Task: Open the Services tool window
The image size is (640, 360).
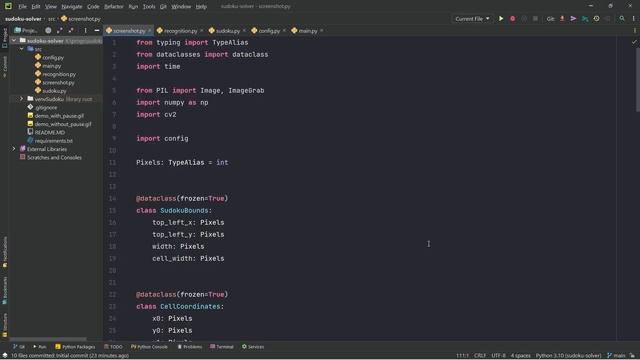Action: (253, 347)
